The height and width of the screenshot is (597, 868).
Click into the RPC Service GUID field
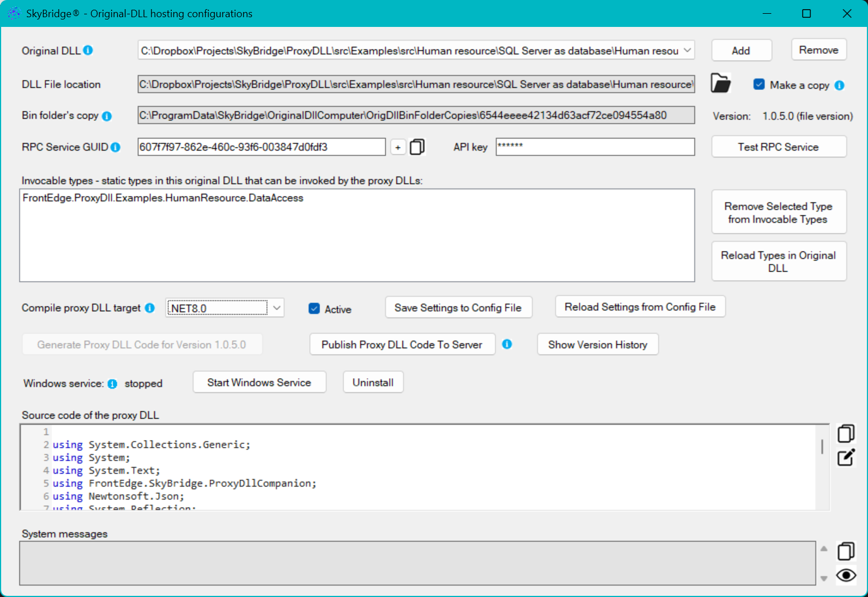(262, 147)
